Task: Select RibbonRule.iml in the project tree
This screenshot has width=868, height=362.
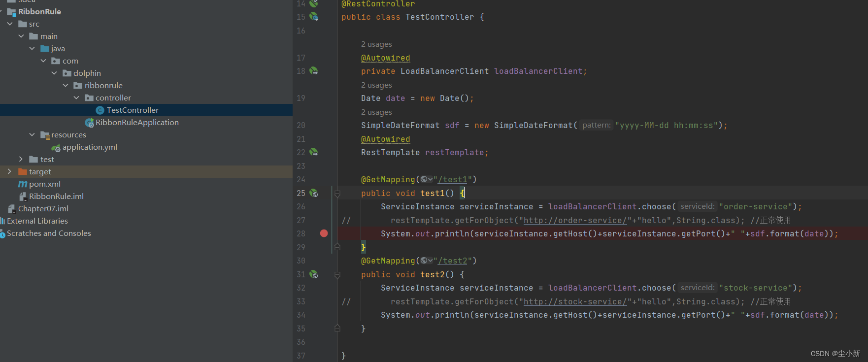Action: (56, 197)
